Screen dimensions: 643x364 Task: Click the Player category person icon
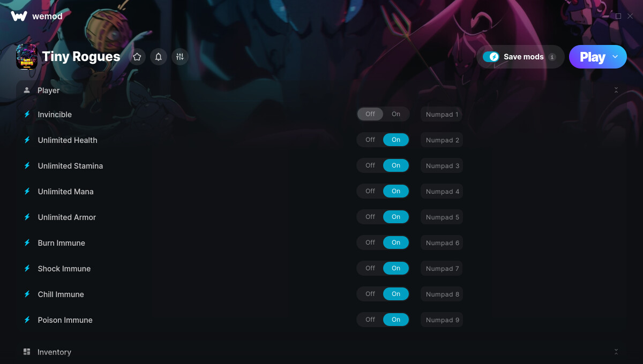click(27, 90)
